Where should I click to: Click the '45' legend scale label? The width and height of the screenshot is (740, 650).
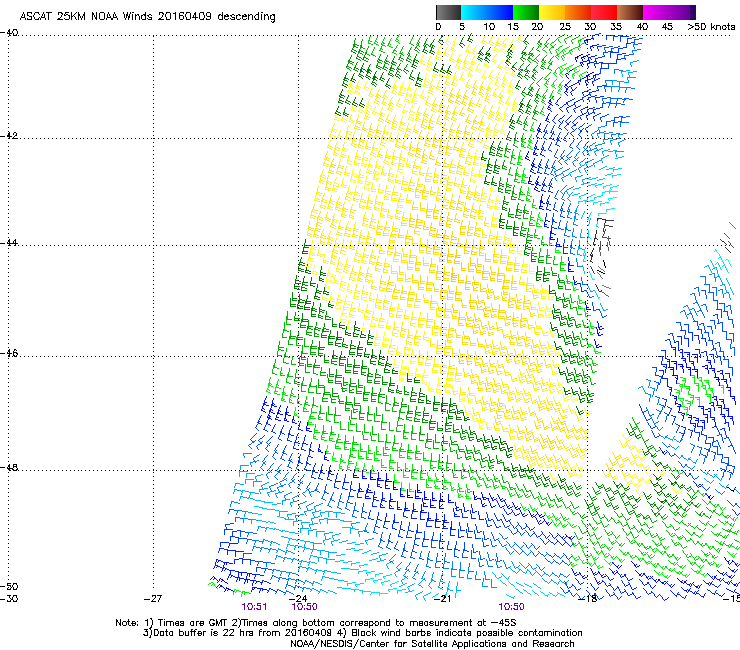667,27
